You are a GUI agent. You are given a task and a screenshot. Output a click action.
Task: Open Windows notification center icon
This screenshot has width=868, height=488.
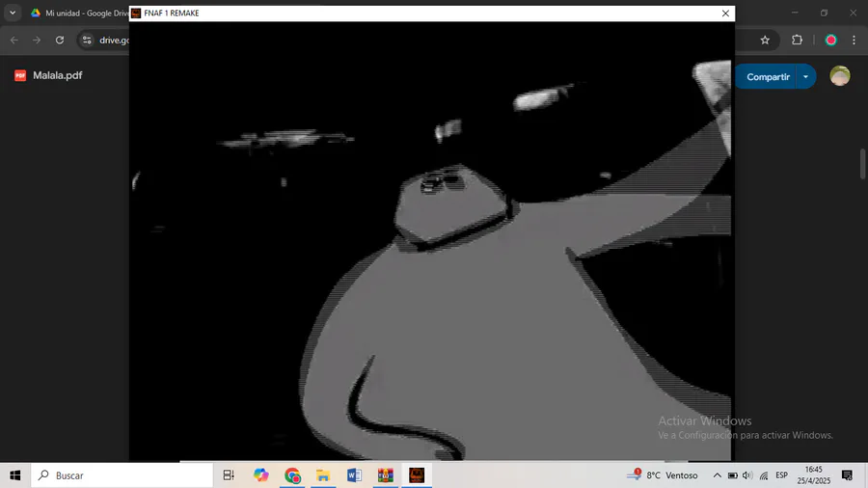847,475
